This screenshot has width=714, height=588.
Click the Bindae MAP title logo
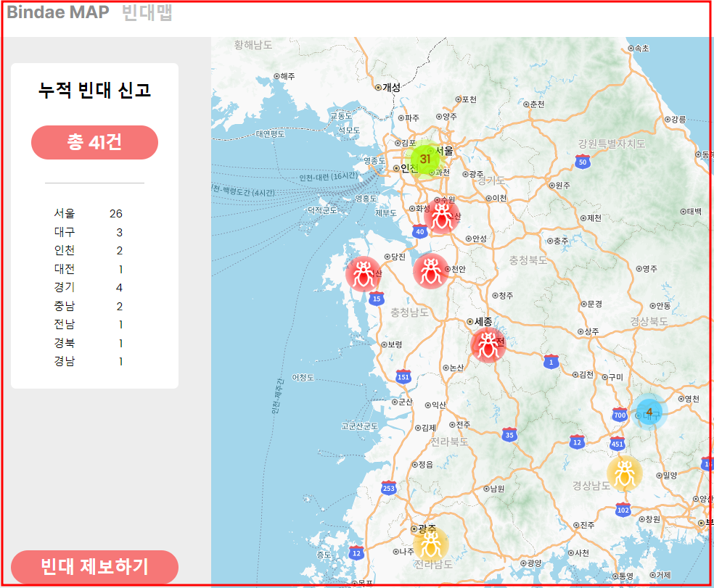tap(54, 12)
